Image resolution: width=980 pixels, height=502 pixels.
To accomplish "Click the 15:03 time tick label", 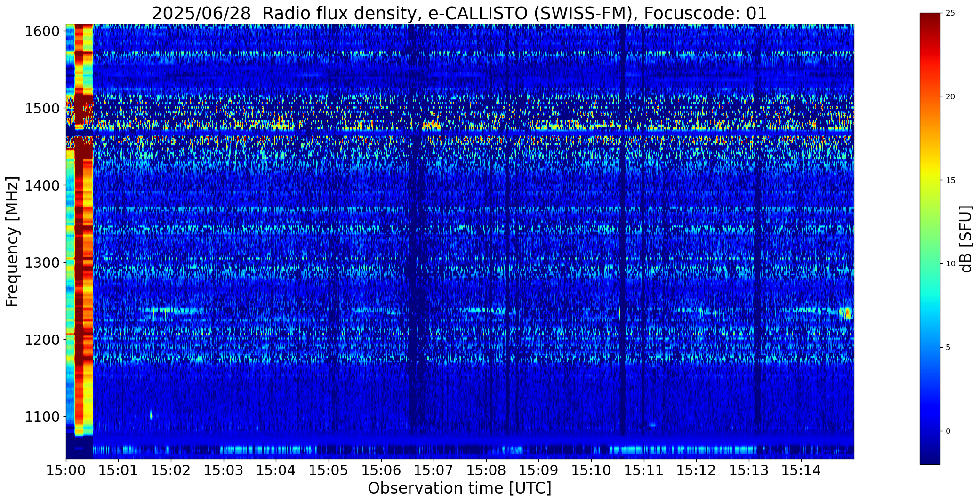I will tap(224, 470).
